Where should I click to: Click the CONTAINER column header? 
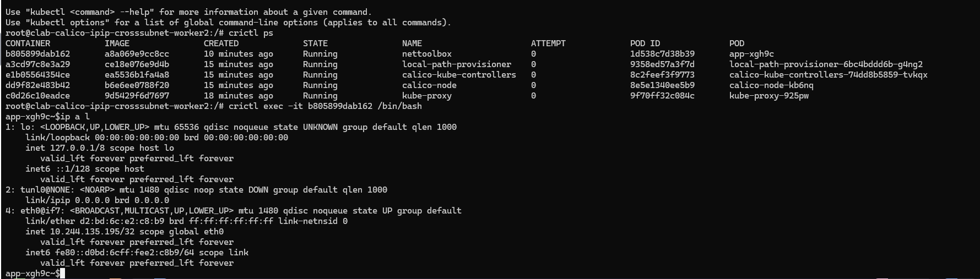coord(28,43)
